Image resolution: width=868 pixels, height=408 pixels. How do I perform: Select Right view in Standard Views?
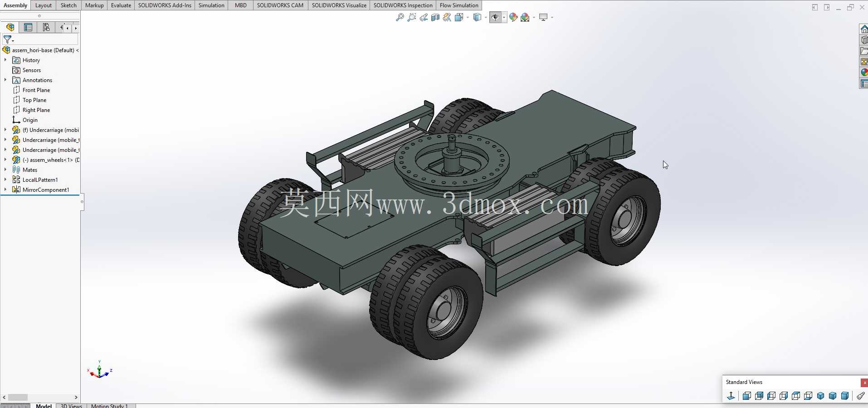pos(783,396)
